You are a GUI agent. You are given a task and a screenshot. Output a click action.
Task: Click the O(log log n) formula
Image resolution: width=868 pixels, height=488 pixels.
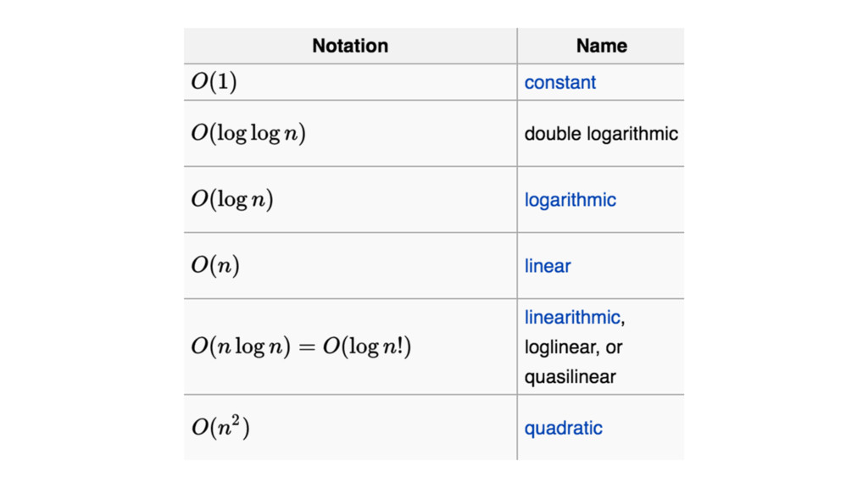click(248, 134)
